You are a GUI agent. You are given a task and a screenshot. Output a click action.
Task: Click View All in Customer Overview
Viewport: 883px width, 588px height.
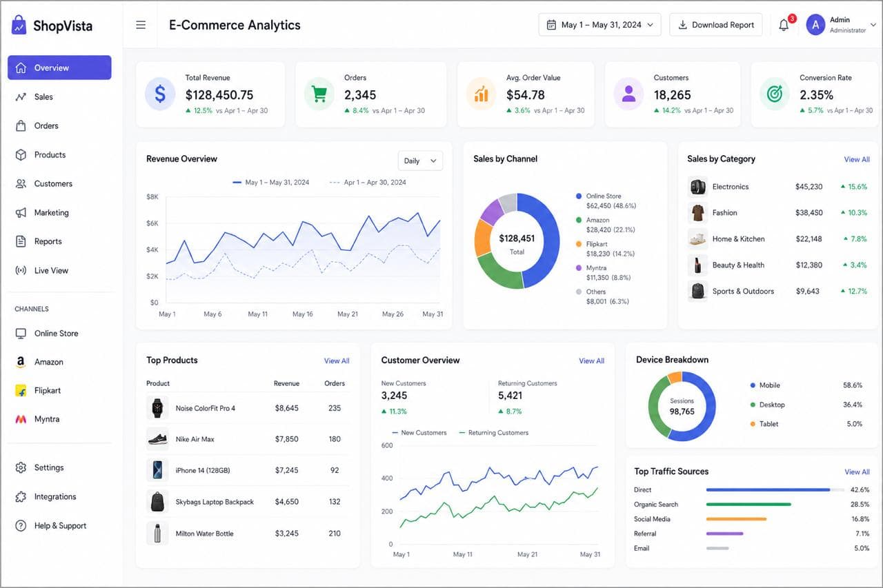(x=591, y=361)
